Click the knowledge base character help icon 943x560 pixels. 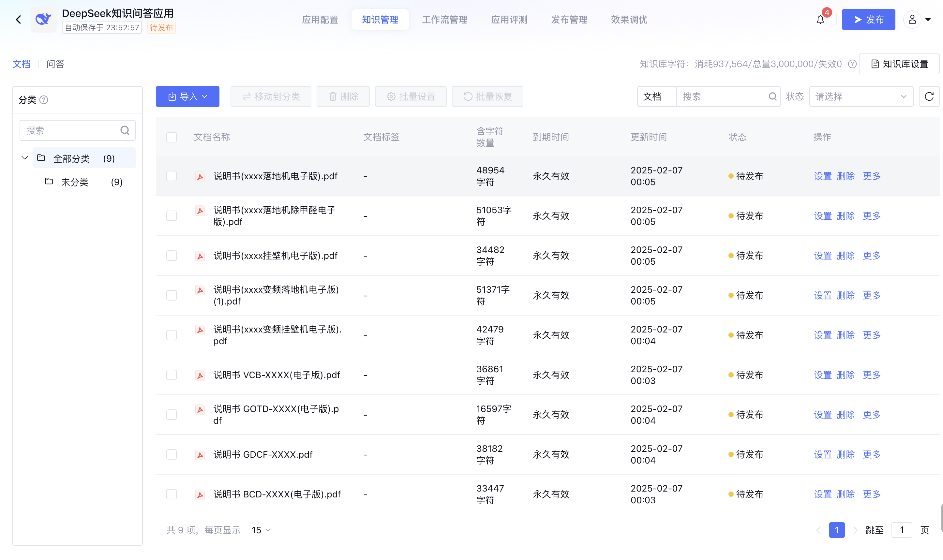[852, 64]
